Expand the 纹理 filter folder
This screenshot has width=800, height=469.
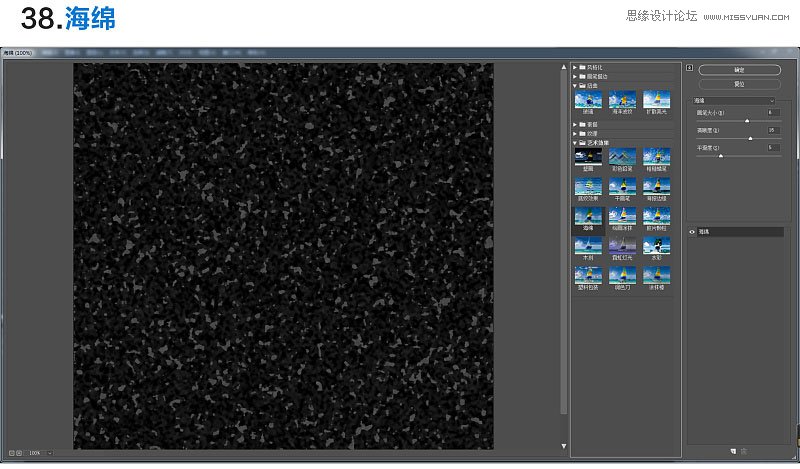[575, 134]
